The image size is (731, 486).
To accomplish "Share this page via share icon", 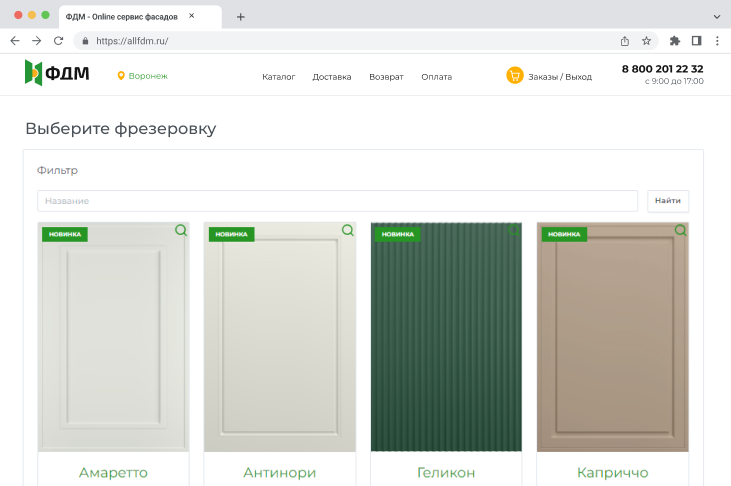I will point(625,41).
